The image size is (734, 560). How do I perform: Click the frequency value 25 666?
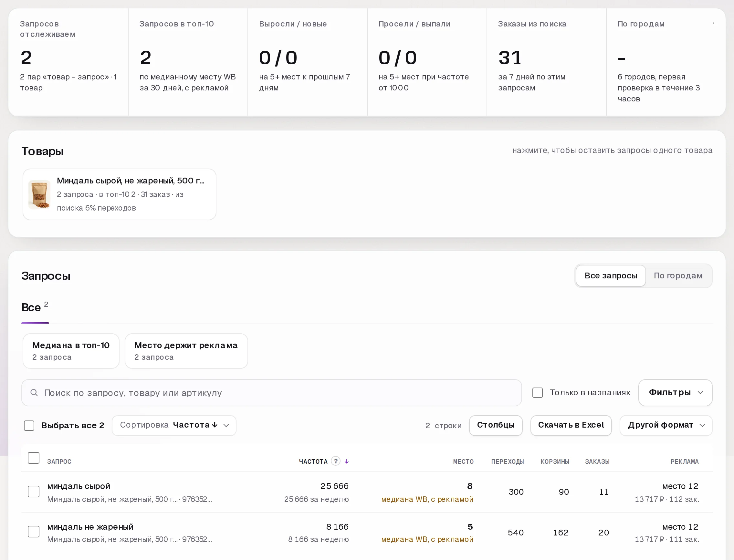tap(334, 486)
